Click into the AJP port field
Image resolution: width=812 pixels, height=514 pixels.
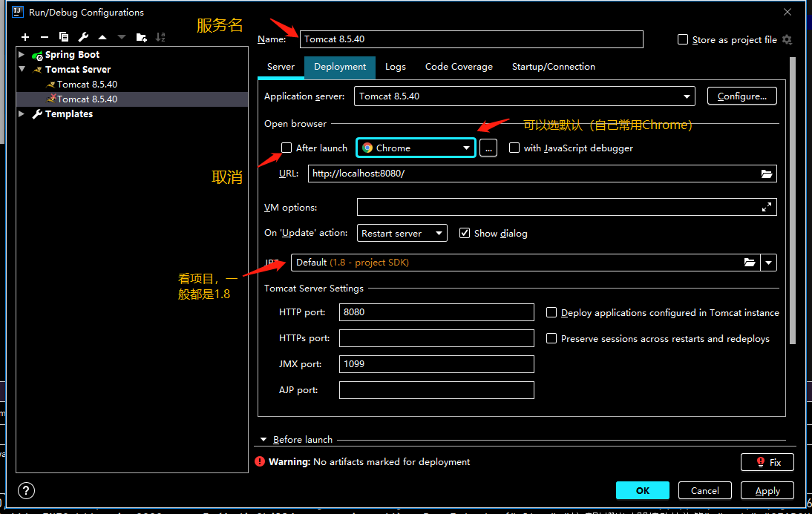(x=436, y=390)
